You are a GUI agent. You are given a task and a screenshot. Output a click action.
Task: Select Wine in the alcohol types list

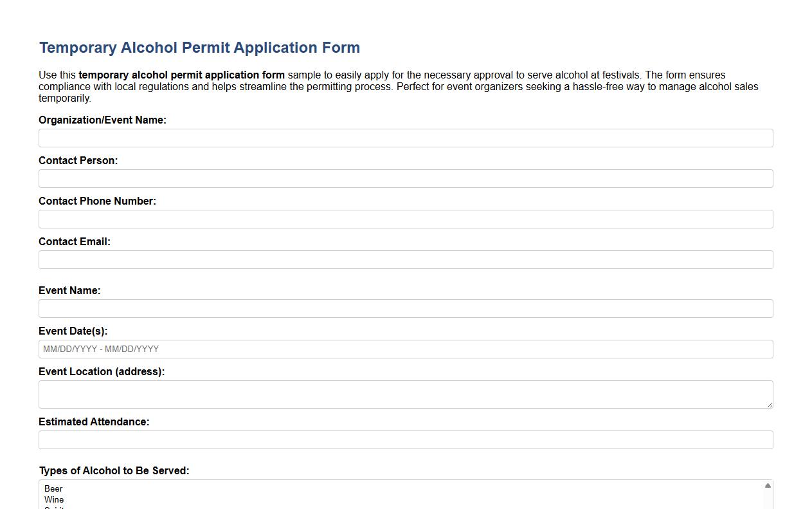[53, 499]
